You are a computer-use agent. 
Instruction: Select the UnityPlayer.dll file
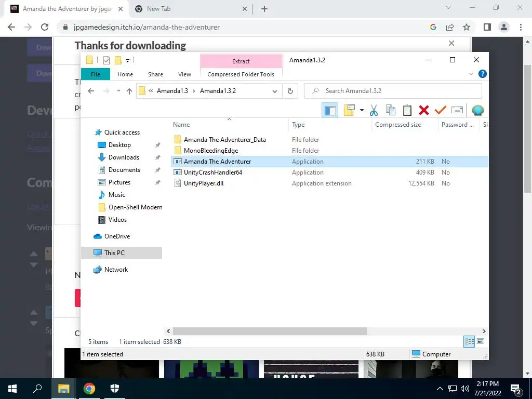point(203,183)
